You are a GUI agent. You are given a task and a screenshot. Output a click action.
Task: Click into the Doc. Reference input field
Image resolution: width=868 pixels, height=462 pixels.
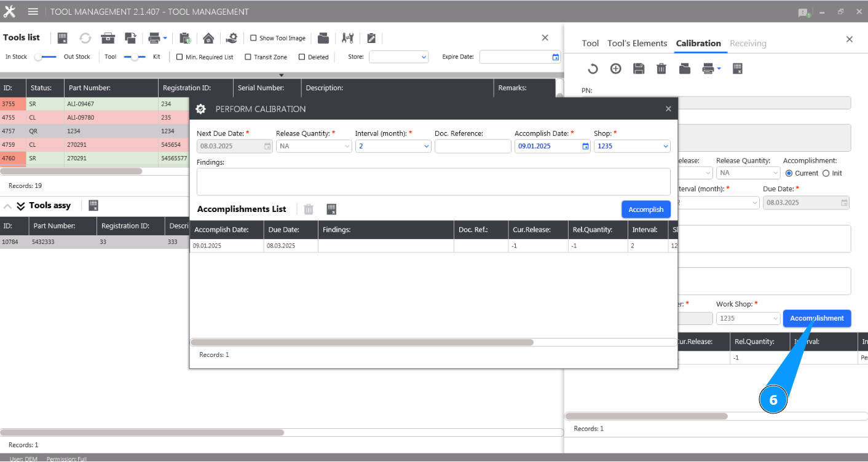[472, 146]
